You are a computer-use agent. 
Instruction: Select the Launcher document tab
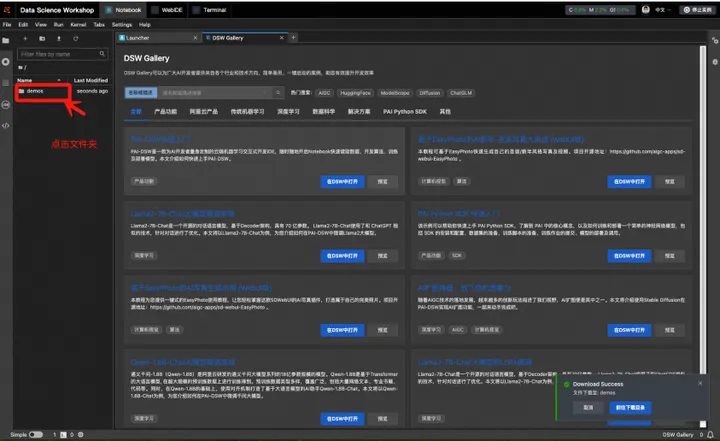(x=157, y=38)
